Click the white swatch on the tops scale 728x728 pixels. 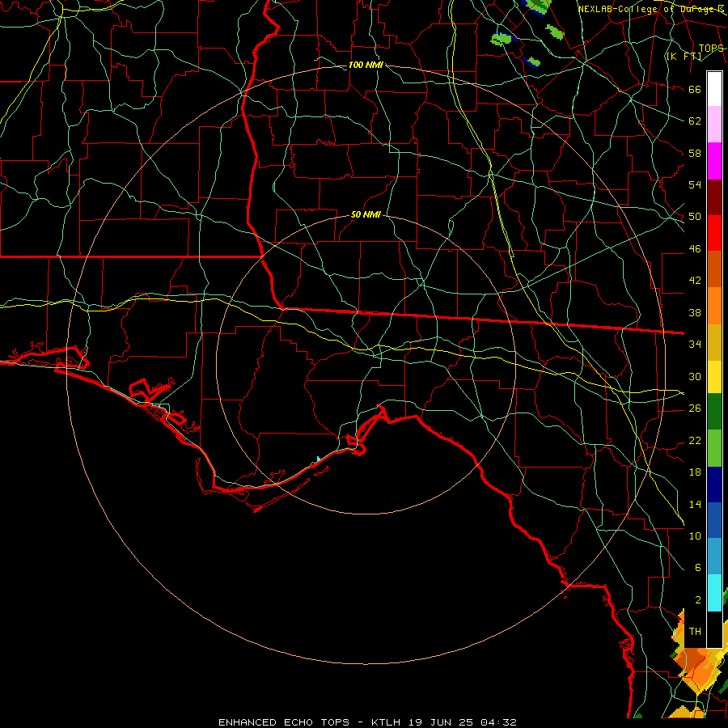714,89
